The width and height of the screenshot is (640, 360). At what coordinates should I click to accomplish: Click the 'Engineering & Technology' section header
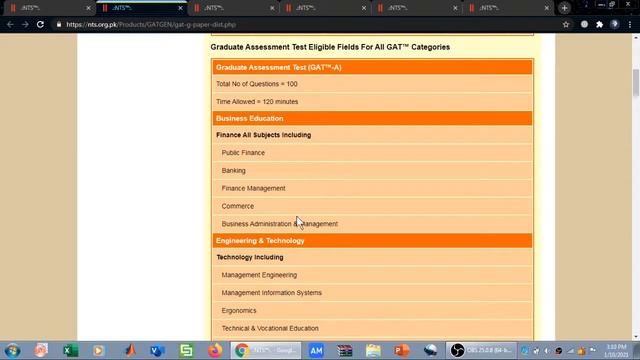(x=372, y=241)
